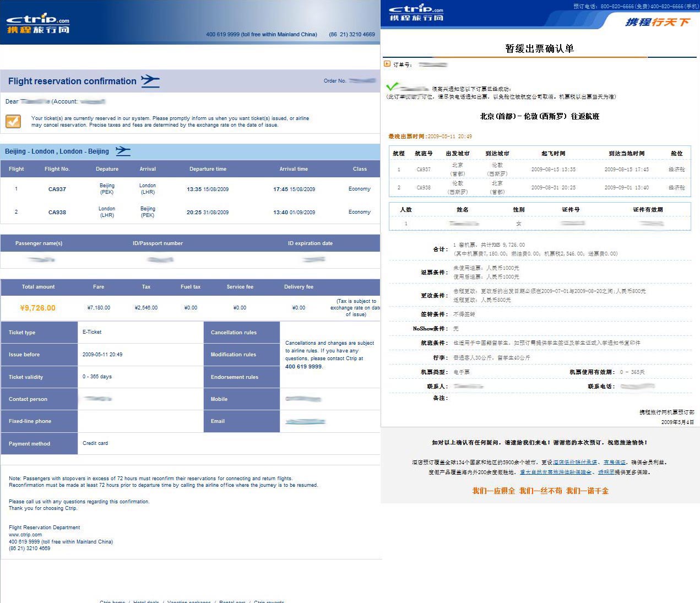Click the 携程旅行网机票预订部 signature
The width and height of the screenshot is (700, 603).
point(667,412)
